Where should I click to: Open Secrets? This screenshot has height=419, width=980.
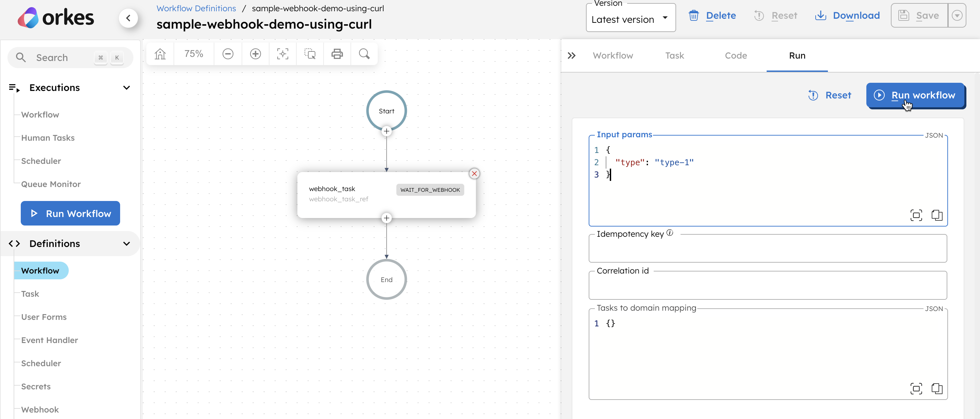click(x=36, y=387)
